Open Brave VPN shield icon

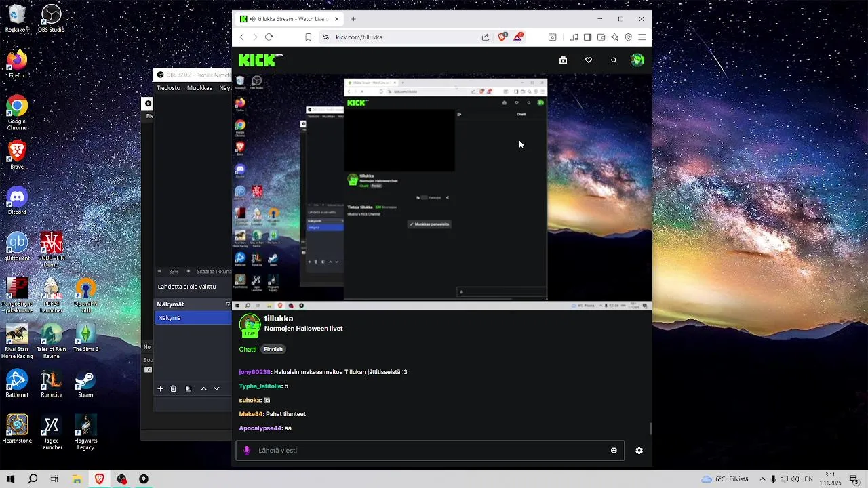pyautogui.click(x=629, y=37)
